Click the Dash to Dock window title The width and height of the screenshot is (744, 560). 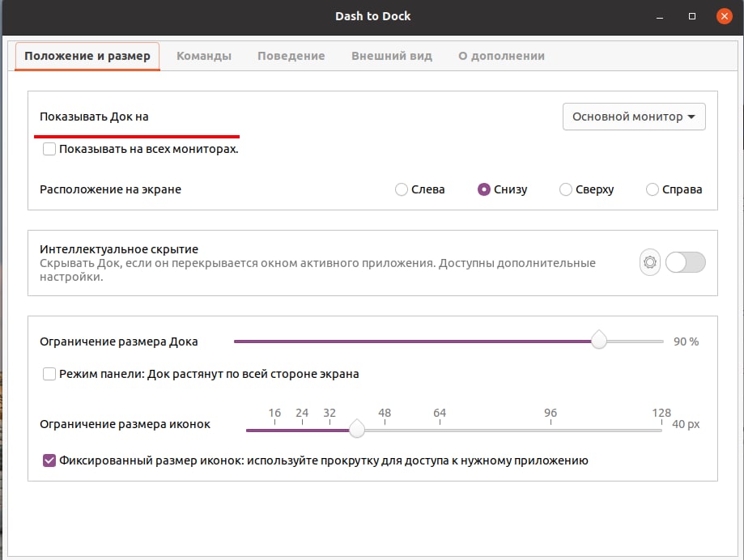(373, 16)
